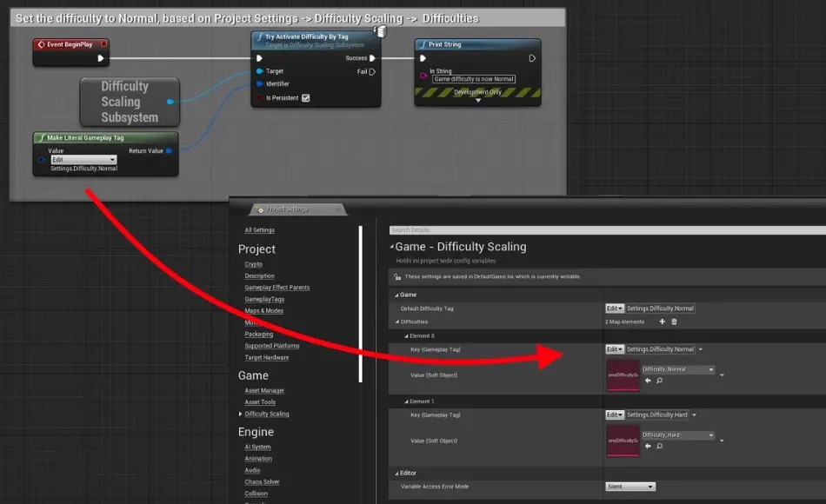Screen dimensions: 826x504
Task: Open Asset Manager settings
Action: click(264, 391)
